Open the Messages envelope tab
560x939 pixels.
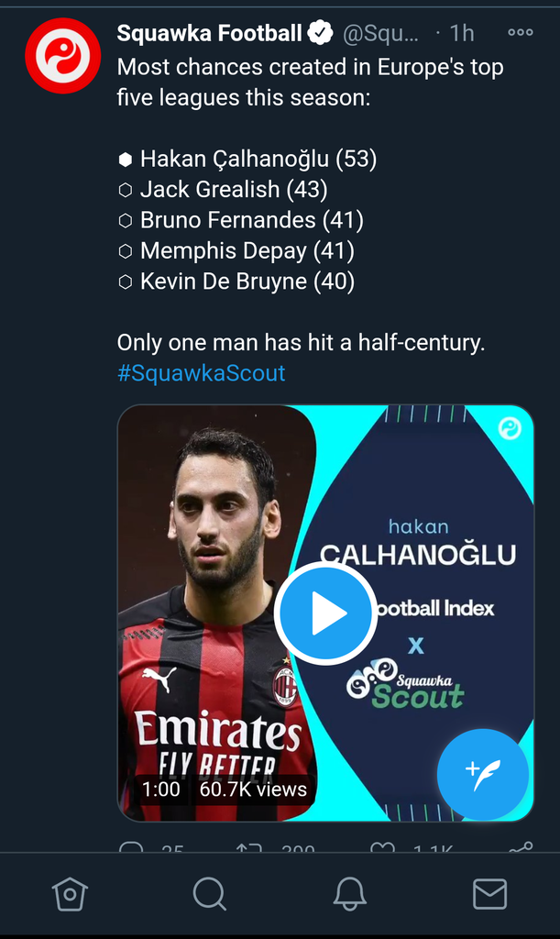point(489,893)
